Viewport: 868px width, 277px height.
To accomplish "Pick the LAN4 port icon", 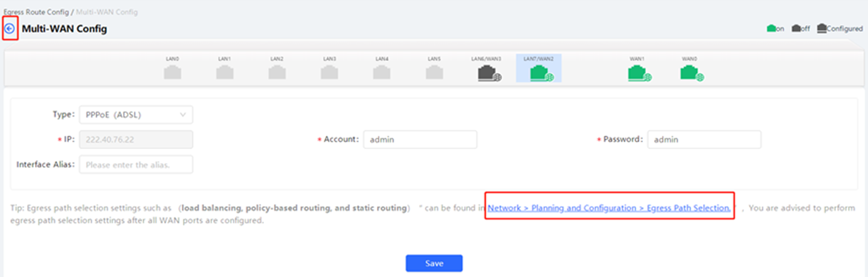I will click(x=382, y=73).
